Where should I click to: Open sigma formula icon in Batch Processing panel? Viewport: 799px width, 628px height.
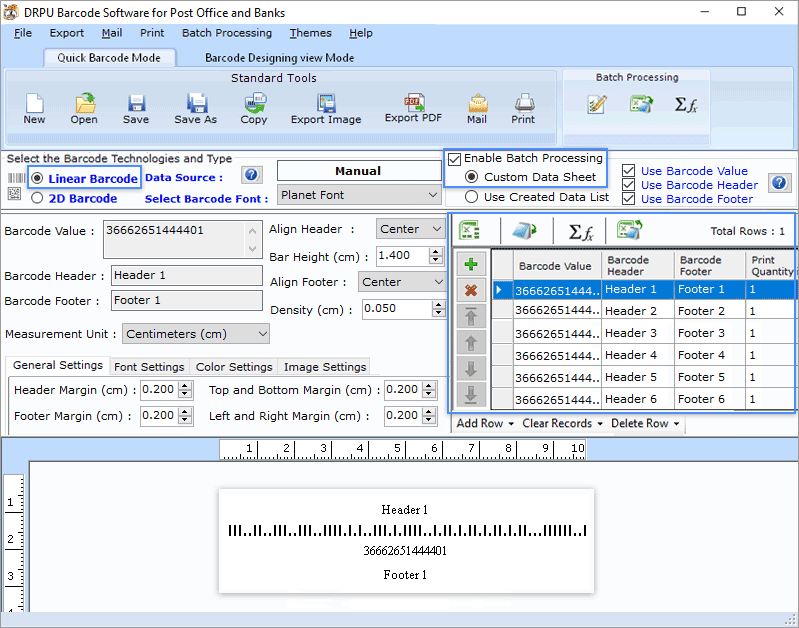click(x=685, y=104)
